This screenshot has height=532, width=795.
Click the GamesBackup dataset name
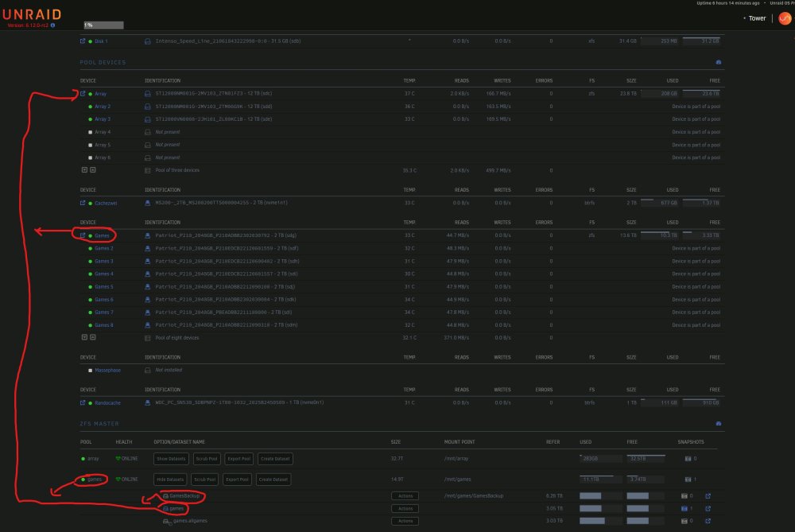click(185, 496)
